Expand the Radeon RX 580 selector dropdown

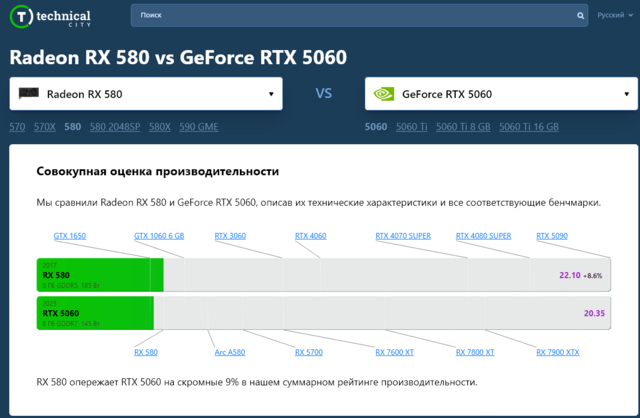coord(271,95)
